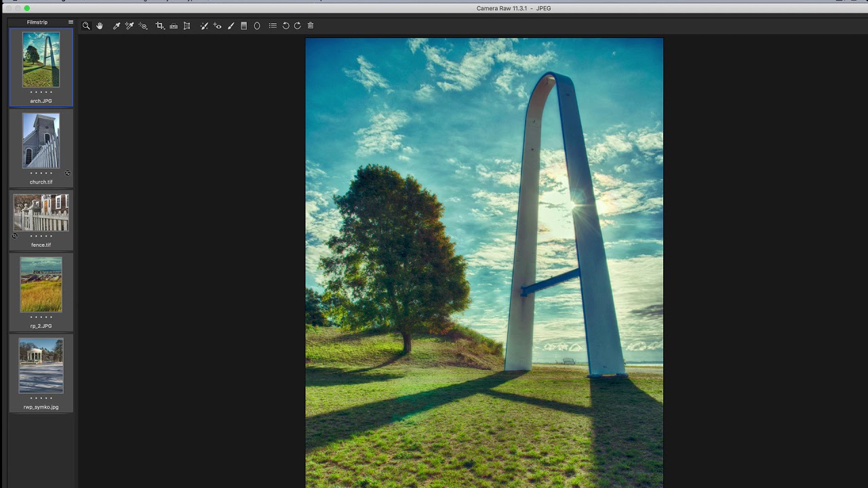Select the White Balance eyedropper tool
This screenshot has width=868, height=488.
[x=116, y=26]
